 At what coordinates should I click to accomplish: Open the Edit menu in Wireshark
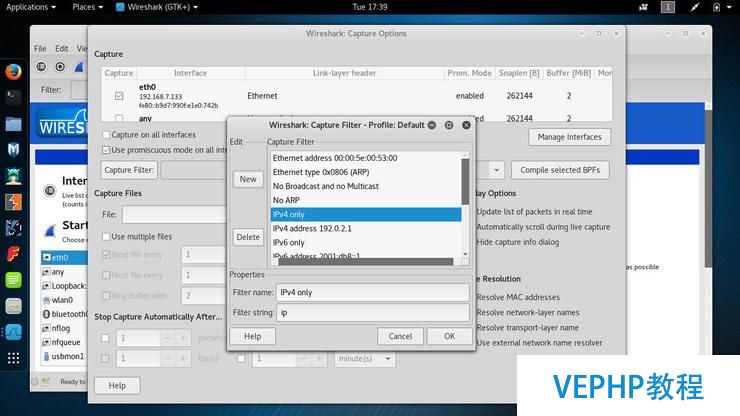pyautogui.click(x=61, y=49)
